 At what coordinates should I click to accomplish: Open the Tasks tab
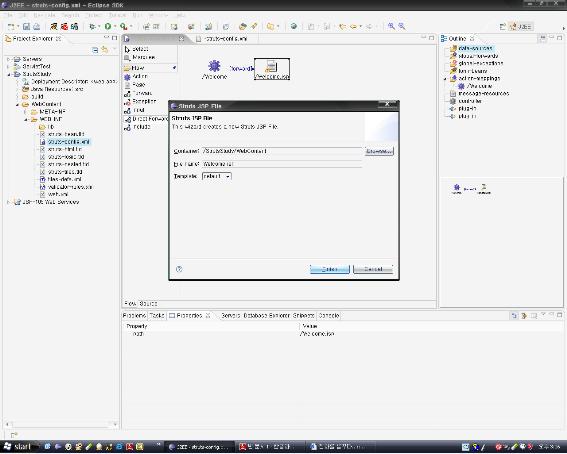tap(157, 316)
